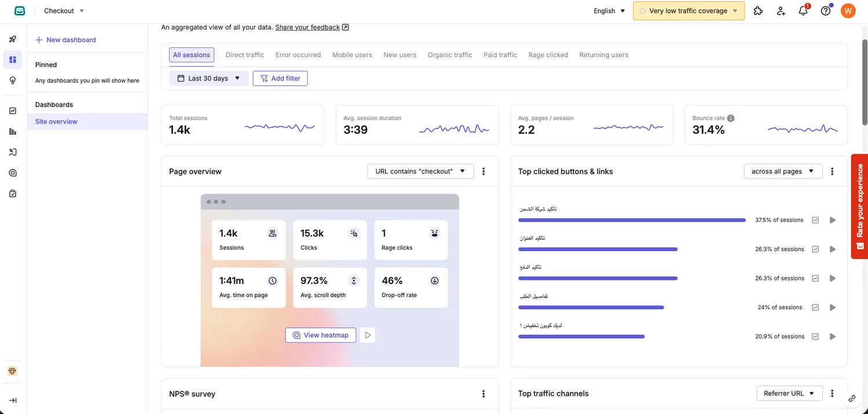Click the 24% sessions progress bar
868x414 pixels.
tap(591, 308)
